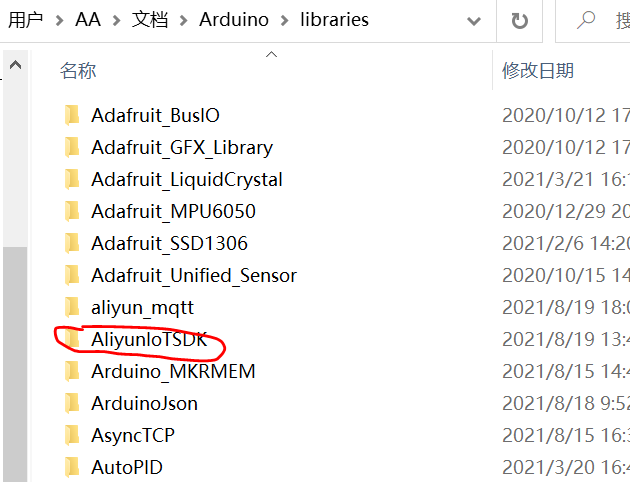
Task: Click the refresh icon beside address bar
Action: pyautogui.click(x=520, y=20)
